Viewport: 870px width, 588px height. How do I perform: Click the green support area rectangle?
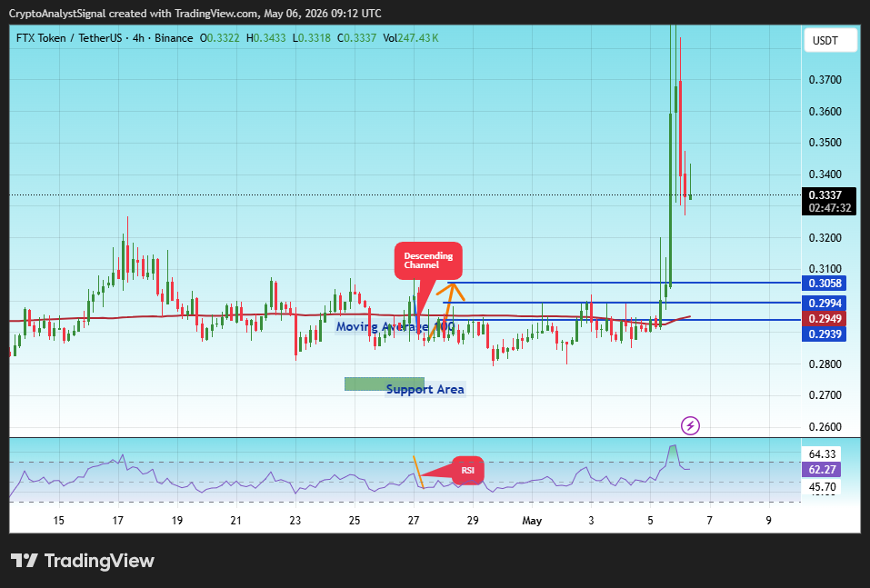384,384
